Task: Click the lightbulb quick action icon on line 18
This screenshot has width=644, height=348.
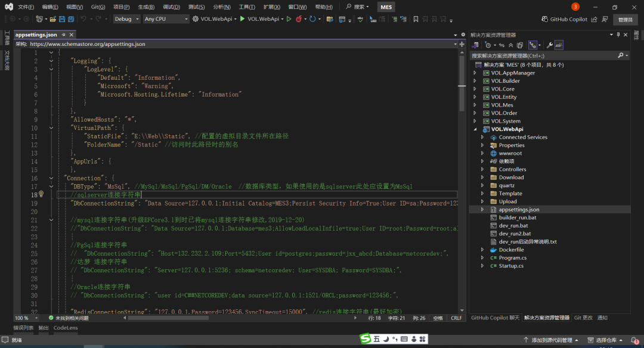Action: point(41,194)
